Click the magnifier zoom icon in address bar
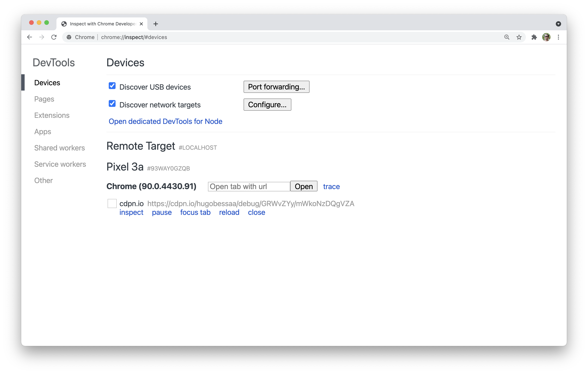Viewport: 588px width, 374px height. 507,37
